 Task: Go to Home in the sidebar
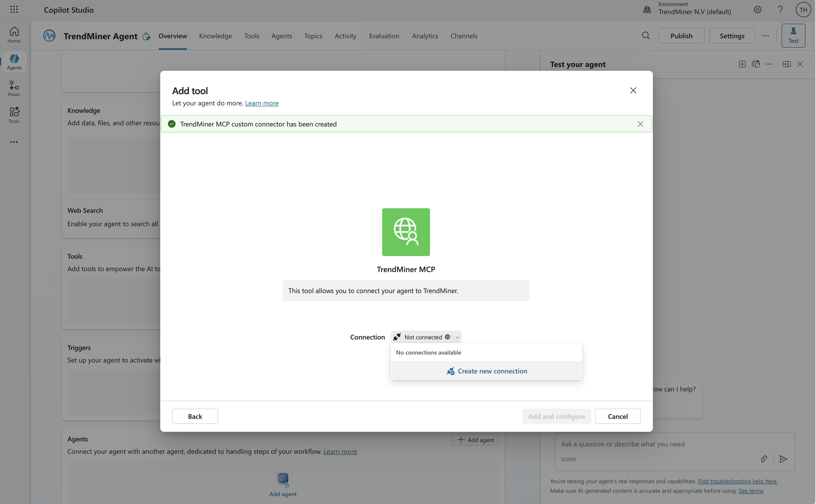pos(14,35)
